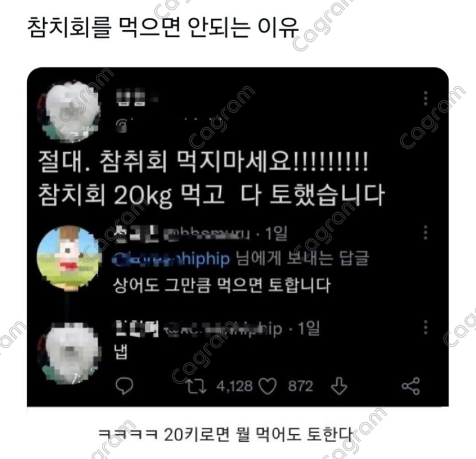Tap the download arrow icon
476x459 pixels.
pyautogui.click(x=339, y=386)
